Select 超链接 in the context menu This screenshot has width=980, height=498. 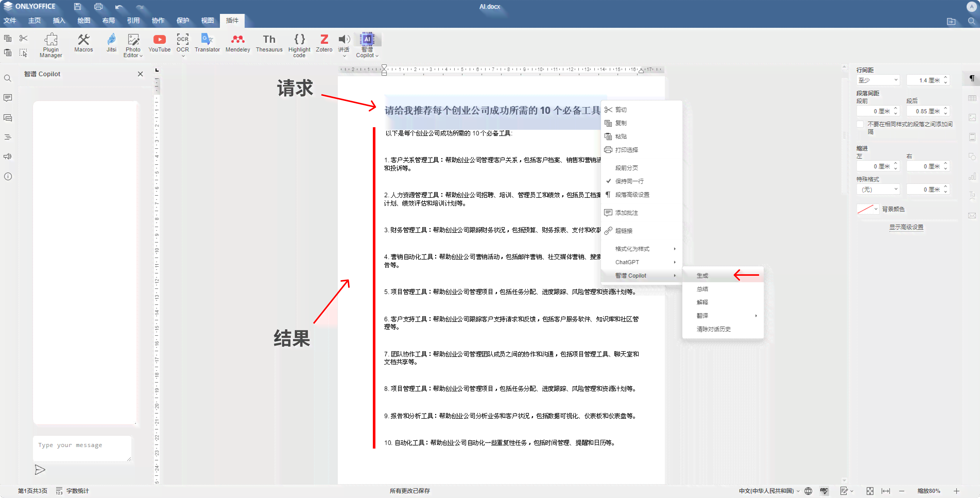point(641,230)
